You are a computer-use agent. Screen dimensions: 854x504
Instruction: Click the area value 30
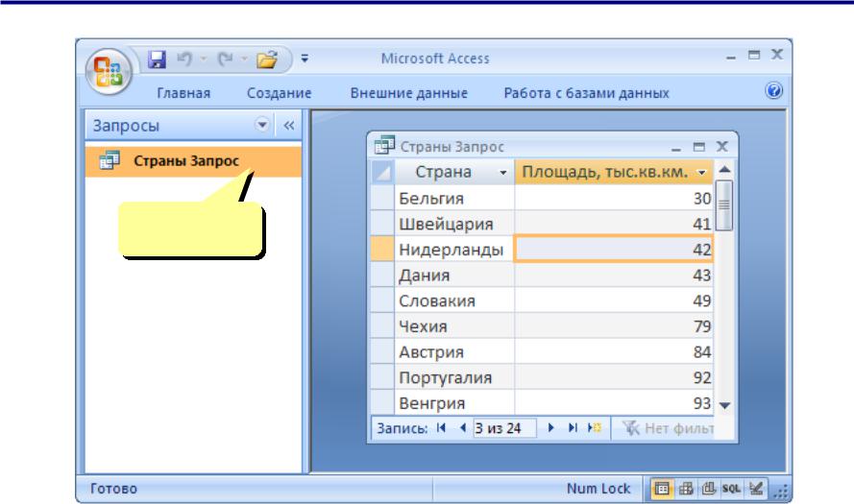[x=614, y=198]
